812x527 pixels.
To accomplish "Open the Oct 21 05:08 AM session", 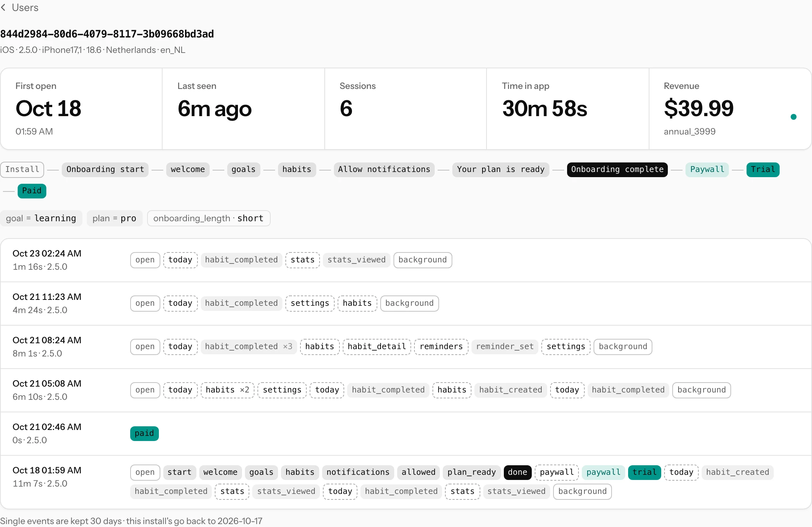I will 406,390.
